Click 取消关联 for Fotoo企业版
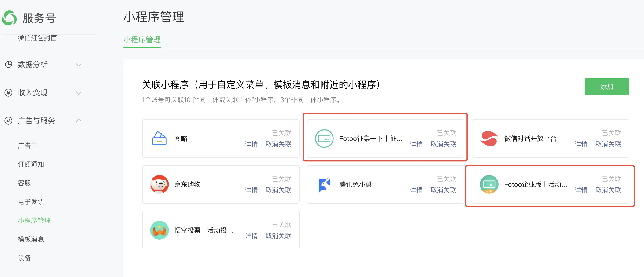The width and height of the screenshot is (644, 277). (608, 190)
